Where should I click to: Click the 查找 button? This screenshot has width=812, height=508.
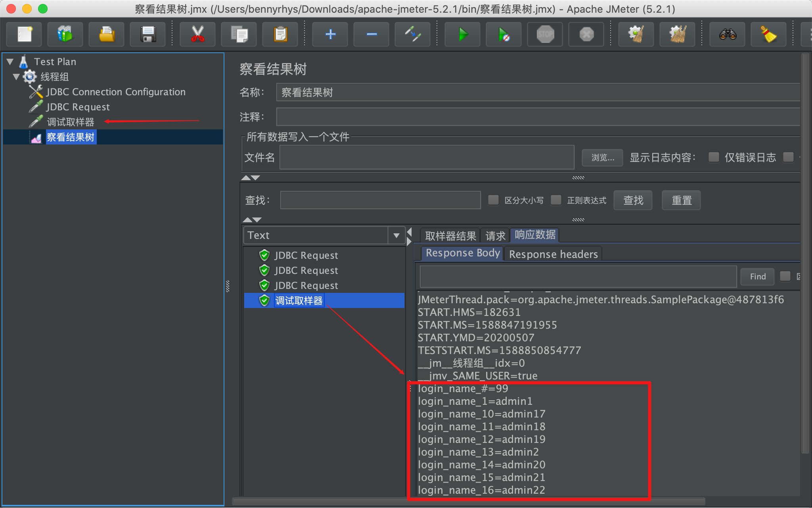click(633, 200)
